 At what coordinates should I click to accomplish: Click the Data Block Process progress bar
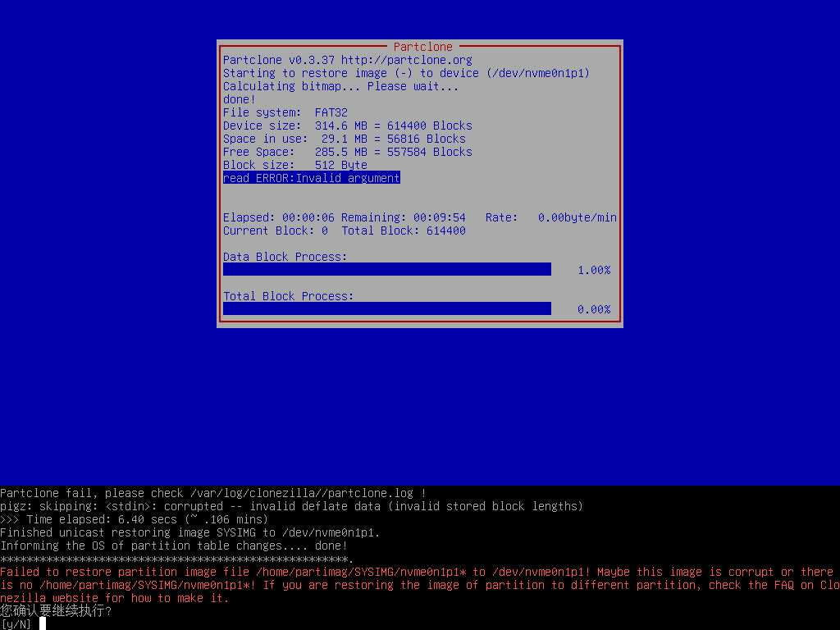387,269
